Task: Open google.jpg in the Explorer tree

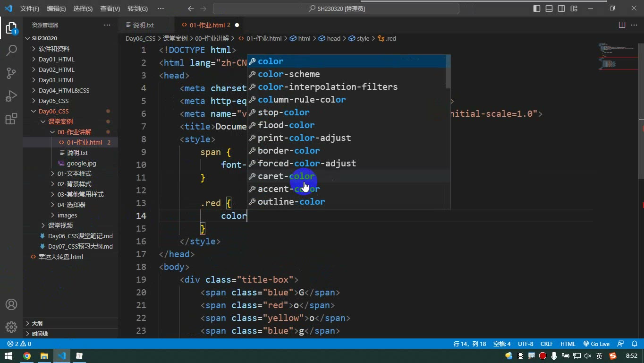Action: coord(81,163)
